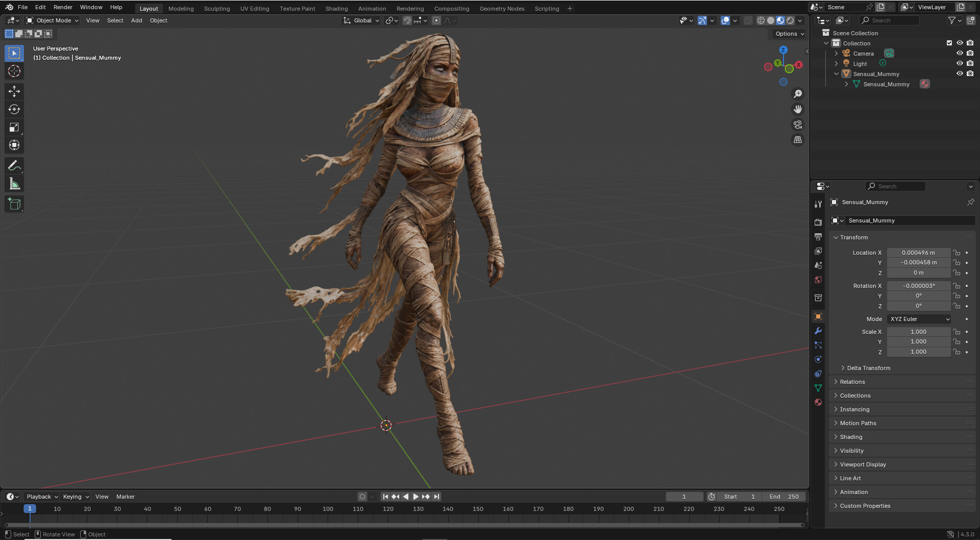Switch to the Geometry Nodes workspace tab
Image resolution: width=980 pixels, height=540 pixels.
coord(502,9)
